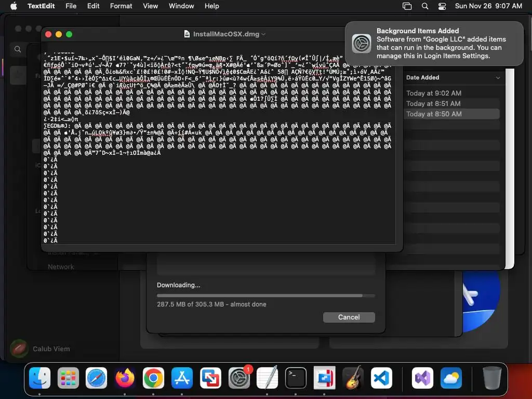The width and height of the screenshot is (532, 399).
Task: Open the View menu
Action: 150,6
